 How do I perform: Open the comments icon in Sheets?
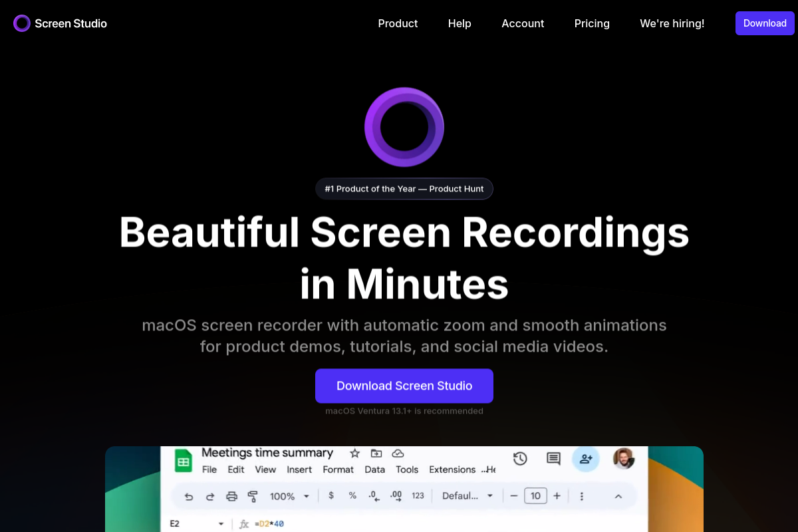[x=553, y=458]
